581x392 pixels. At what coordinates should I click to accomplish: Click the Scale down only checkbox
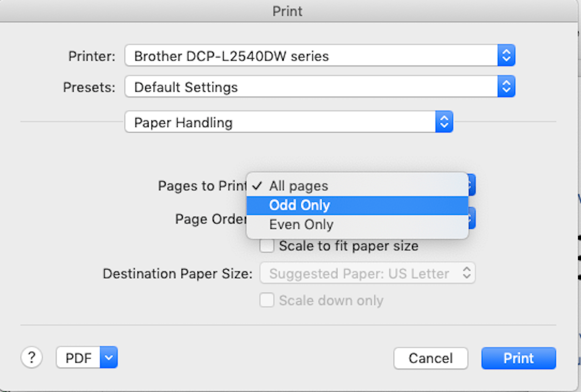[267, 300]
